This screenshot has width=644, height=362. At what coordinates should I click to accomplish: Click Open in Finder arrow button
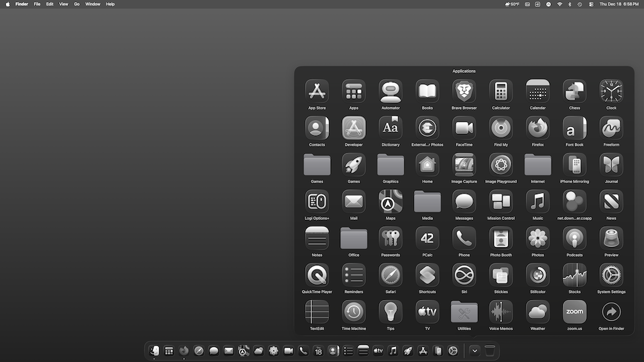click(611, 312)
